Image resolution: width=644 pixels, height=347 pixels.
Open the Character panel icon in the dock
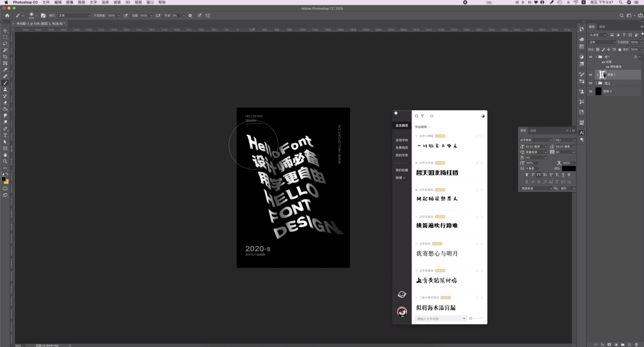pos(581,132)
